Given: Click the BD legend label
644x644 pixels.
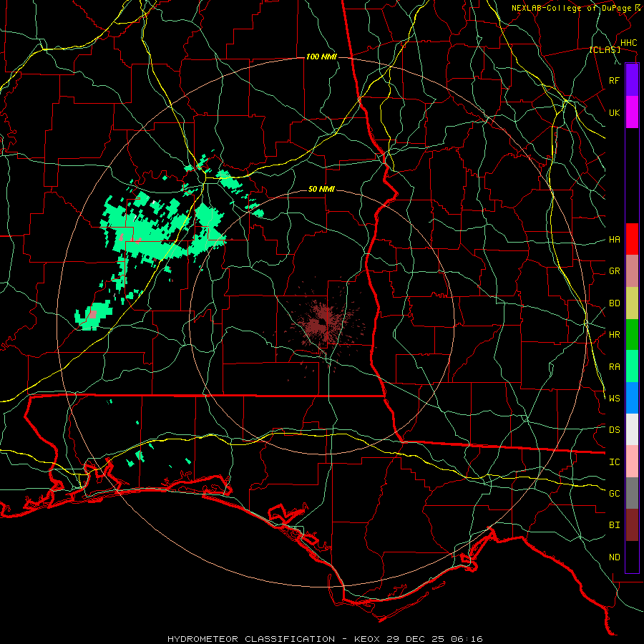Looking at the screenshot, I should pos(615,303).
